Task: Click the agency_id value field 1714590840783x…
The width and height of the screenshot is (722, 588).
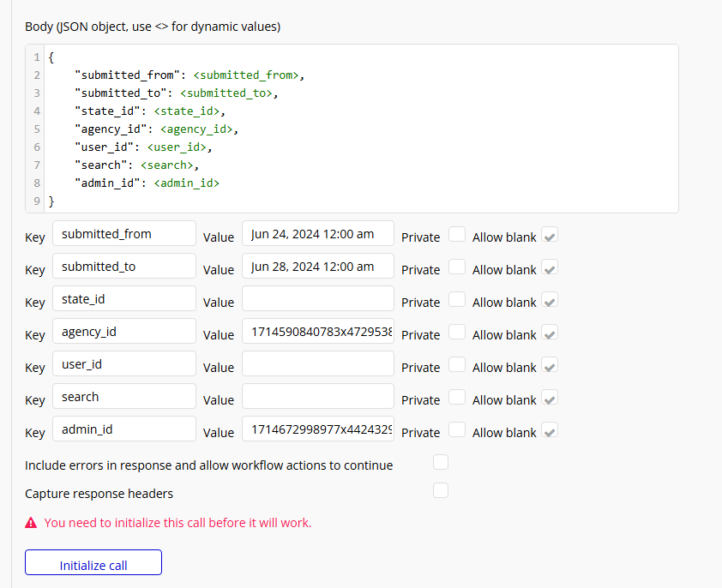Action: [x=318, y=331]
